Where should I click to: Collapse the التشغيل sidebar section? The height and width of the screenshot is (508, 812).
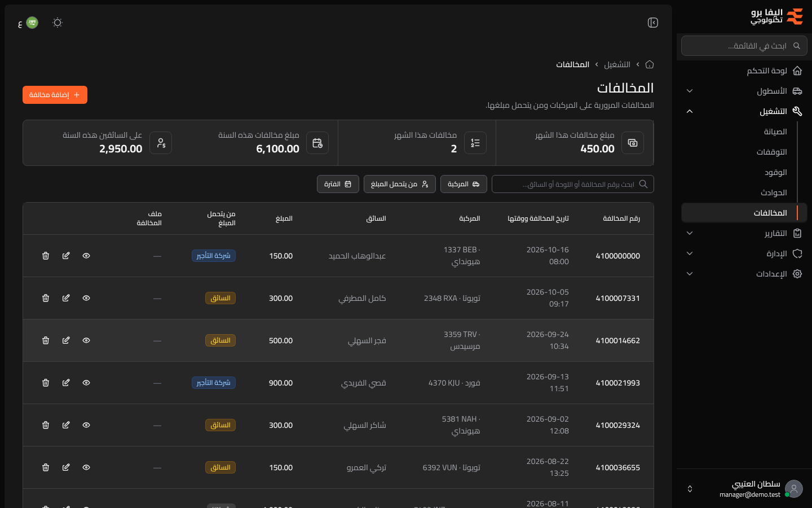point(744,111)
